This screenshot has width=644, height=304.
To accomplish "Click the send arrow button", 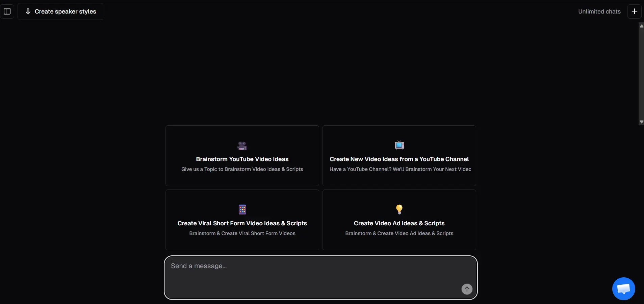I will (x=467, y=289).
